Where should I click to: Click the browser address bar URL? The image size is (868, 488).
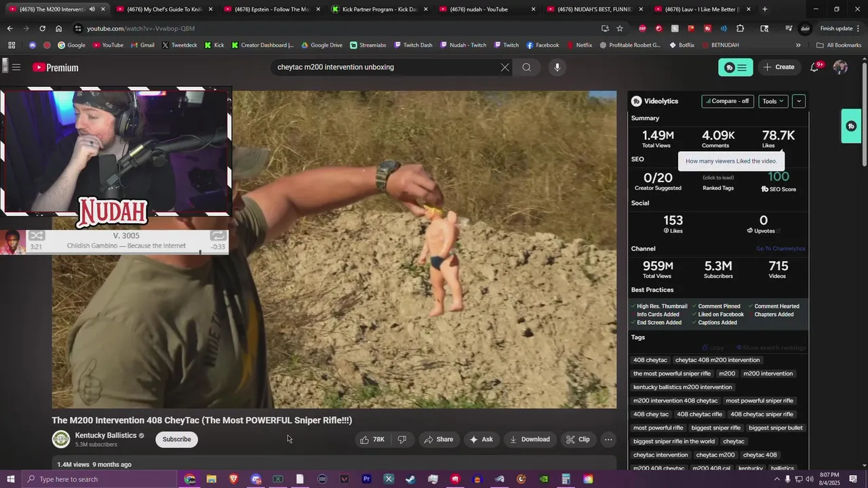click(x=140, y=28)
